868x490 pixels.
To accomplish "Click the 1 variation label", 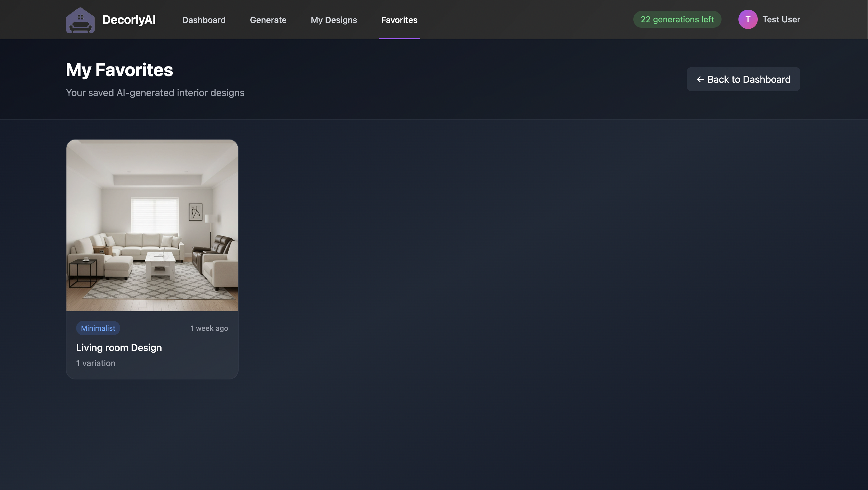I will pyautogui.click(x=95, y=363).
